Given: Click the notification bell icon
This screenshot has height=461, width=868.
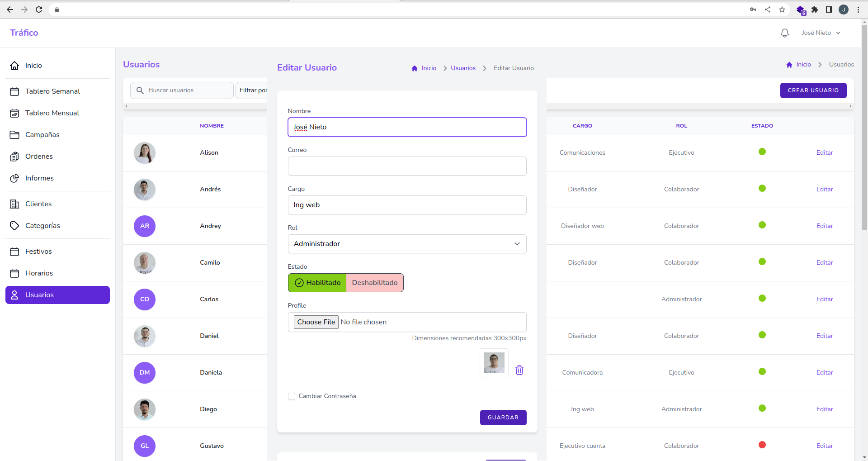Looking at the screenshot, I should [784, 33].
